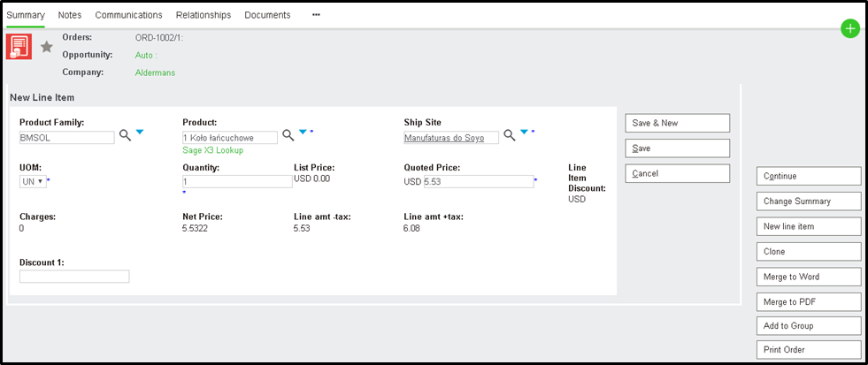Screen dimensions: 868x365
Task: Cancel the new line item
Action: coord(677,173)
